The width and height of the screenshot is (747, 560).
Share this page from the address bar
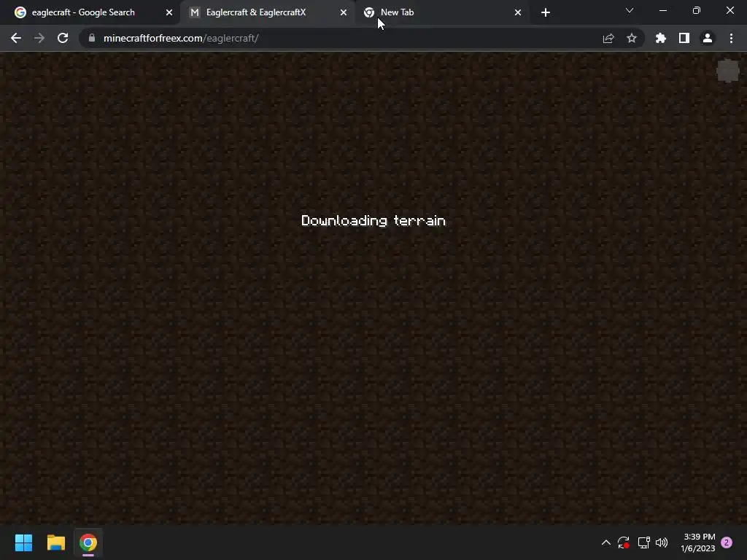[608, 38]
